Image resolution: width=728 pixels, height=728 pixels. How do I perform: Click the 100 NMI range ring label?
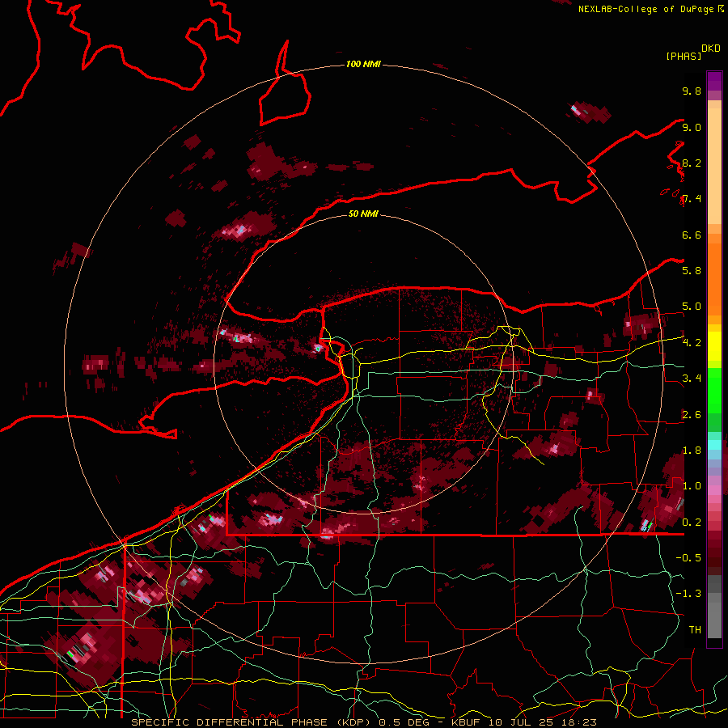(x=363, y=64)
